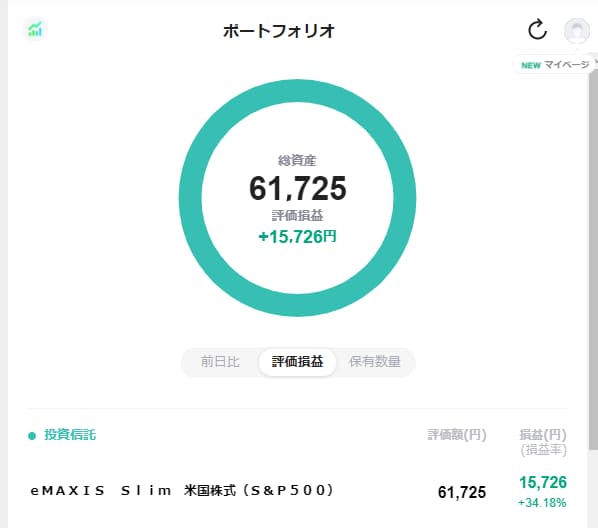This screenshot has height=528, width=598.
Task: Click the +15,726円 unrealized gain in chart
Action: coord(297,237)
